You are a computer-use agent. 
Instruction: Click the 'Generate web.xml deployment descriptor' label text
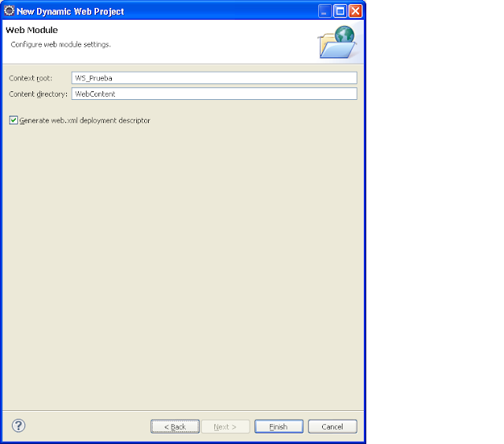click(x=84, y=120)
